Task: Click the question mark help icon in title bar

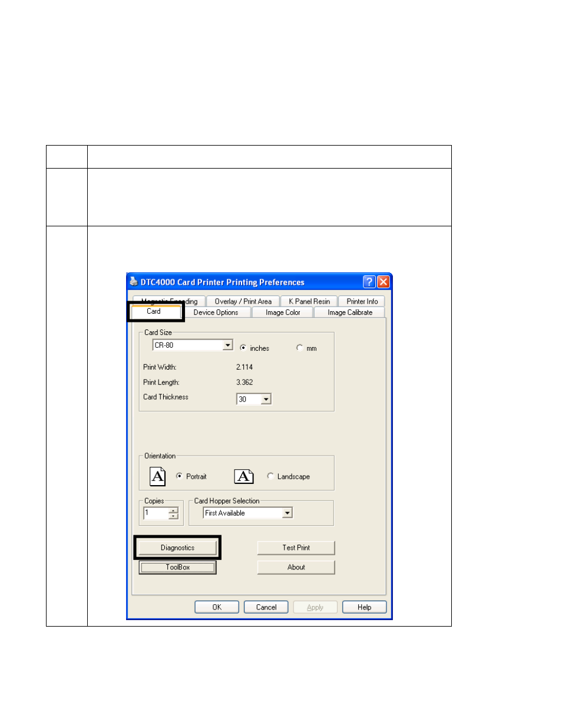Action: pyautogui.click(x=369, y=282)
